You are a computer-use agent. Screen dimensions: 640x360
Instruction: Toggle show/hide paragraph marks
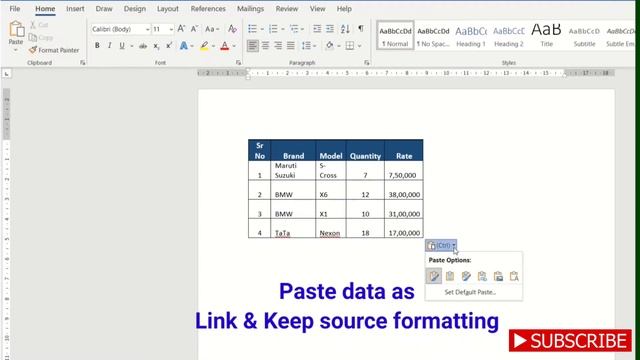click(x=361, y=29)
